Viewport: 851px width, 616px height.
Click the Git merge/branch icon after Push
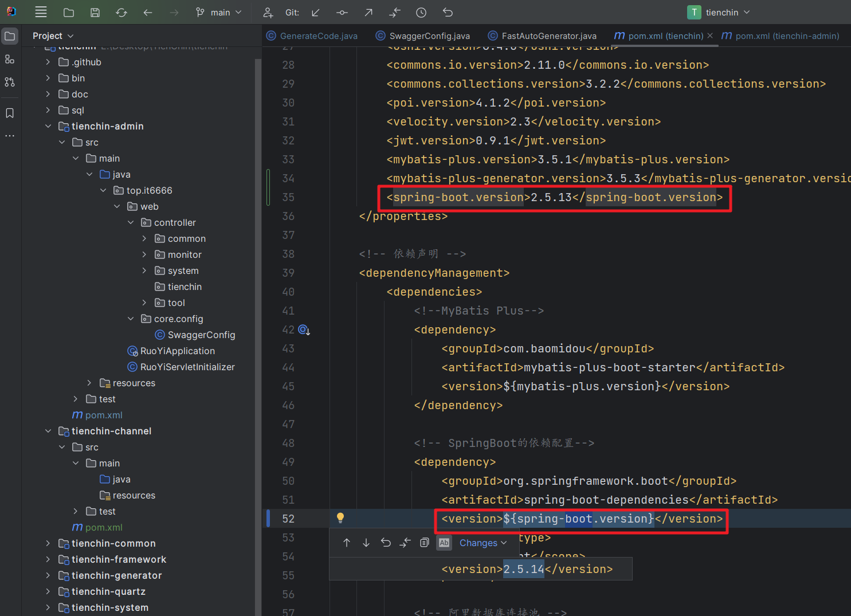click(395, 12)
